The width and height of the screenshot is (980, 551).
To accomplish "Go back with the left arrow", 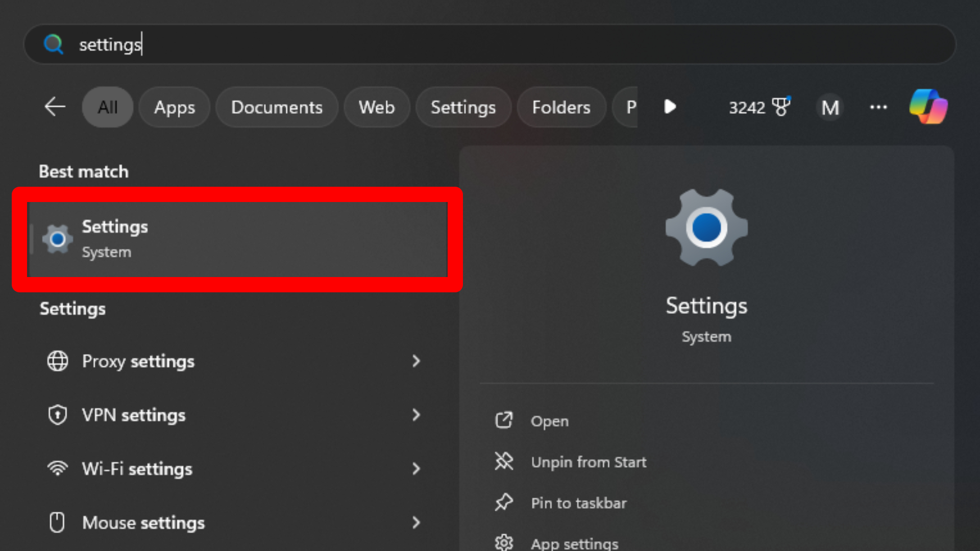I will click(55, 107).
